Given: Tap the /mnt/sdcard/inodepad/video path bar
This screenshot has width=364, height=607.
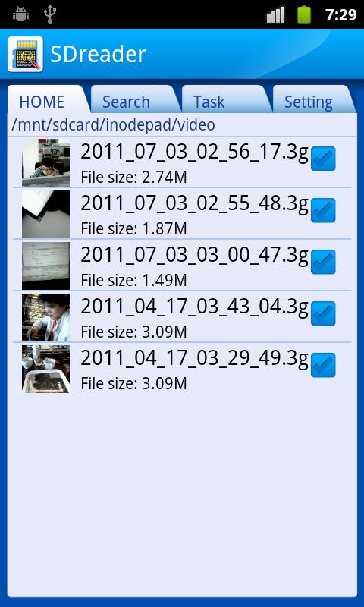Looking at the screenshot, I should (182, 125).
